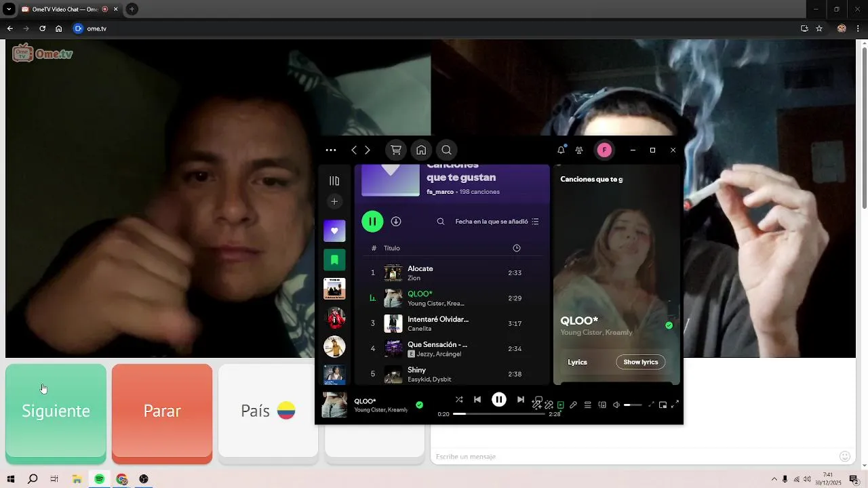
Task: Open the 'Fecha en la que se añadió' sort menu
Action: coord(497,222)
